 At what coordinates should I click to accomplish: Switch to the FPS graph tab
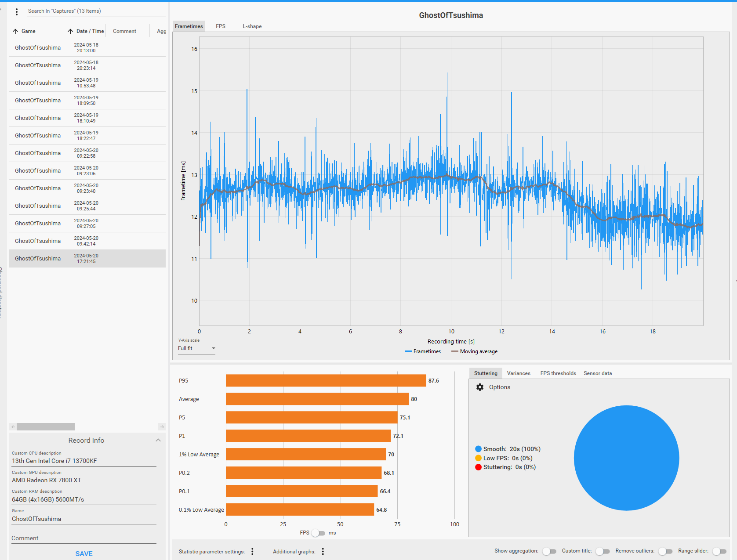(221, 26)
